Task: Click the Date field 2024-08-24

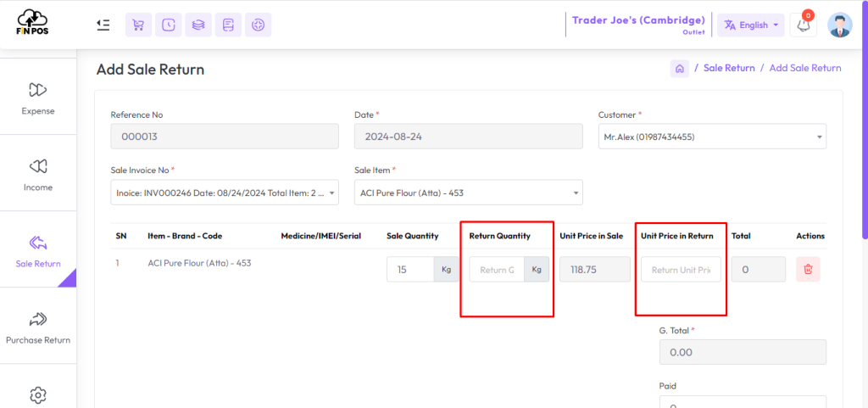Action: click(468, 137)
